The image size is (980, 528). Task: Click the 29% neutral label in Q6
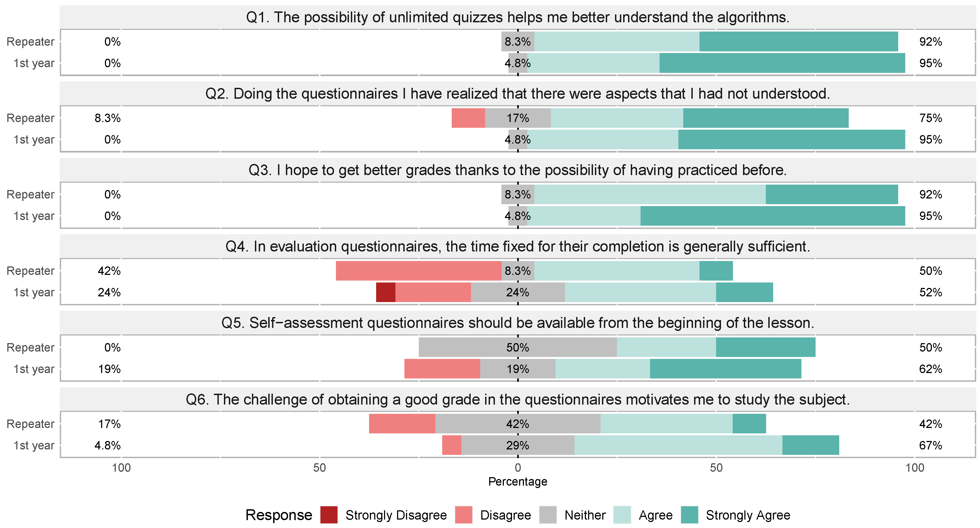[x=517, y=445]
